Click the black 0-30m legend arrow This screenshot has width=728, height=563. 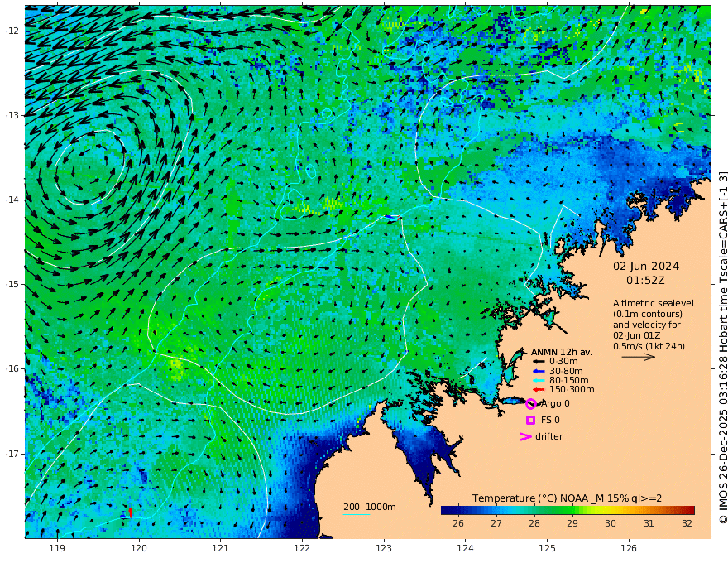pos(538,362)
